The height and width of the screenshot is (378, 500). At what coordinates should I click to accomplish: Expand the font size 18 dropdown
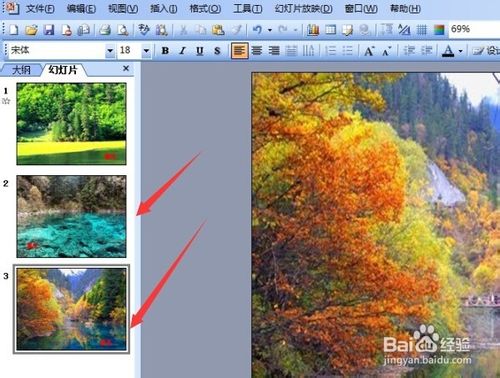(x=146, y=51)
